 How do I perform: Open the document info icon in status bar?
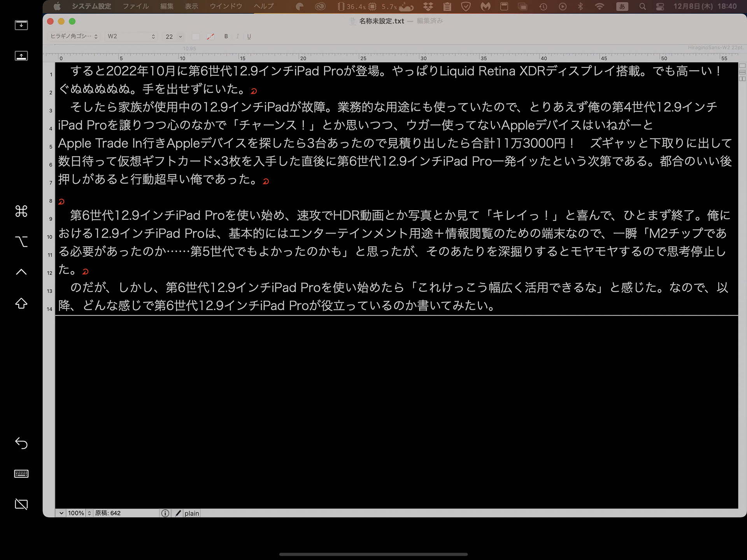165,513
